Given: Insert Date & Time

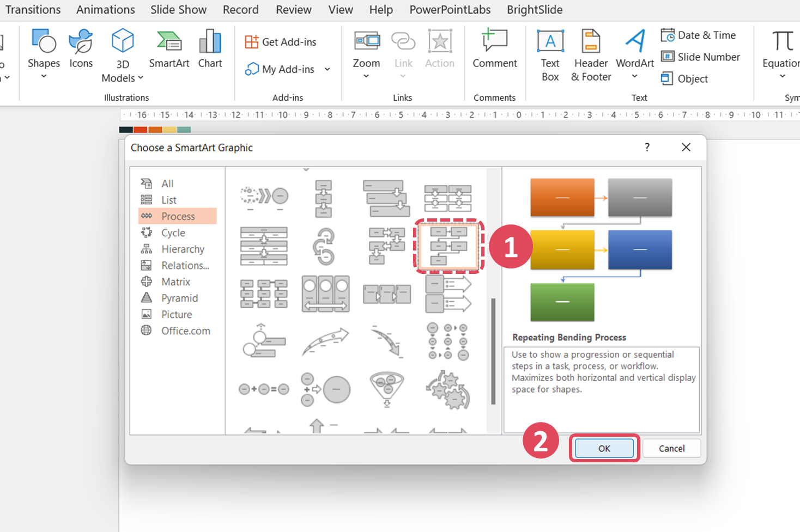Looking at the screenshot, I should tap(698, 35).
